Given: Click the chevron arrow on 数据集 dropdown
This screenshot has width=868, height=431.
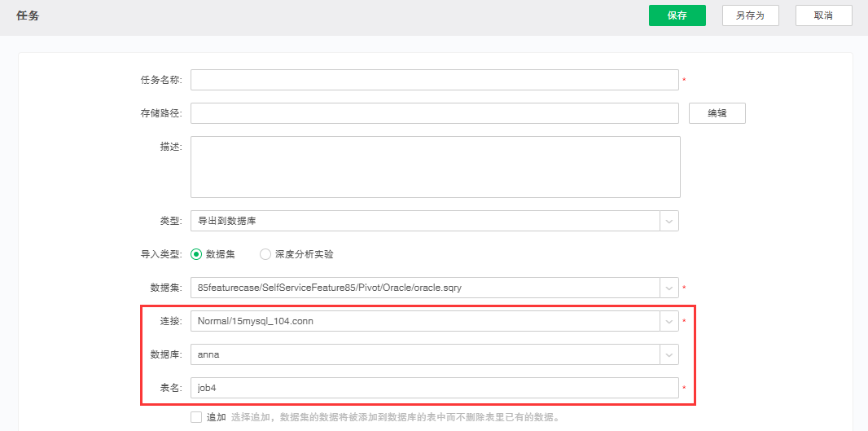Looking at the screenshot, I should (669, 288).
